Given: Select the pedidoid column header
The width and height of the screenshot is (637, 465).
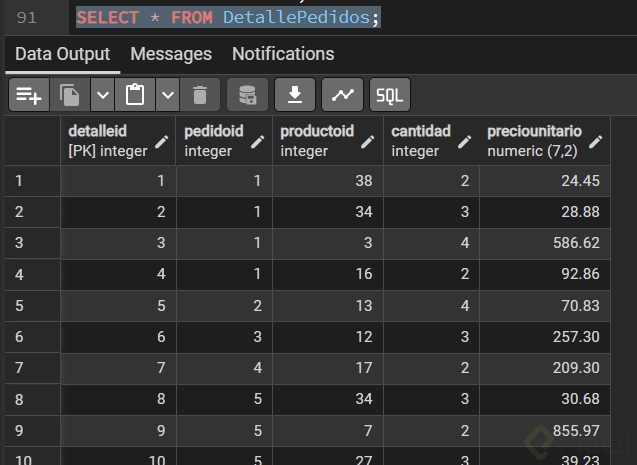Looking at the screenshot, I should coord(213,141).
